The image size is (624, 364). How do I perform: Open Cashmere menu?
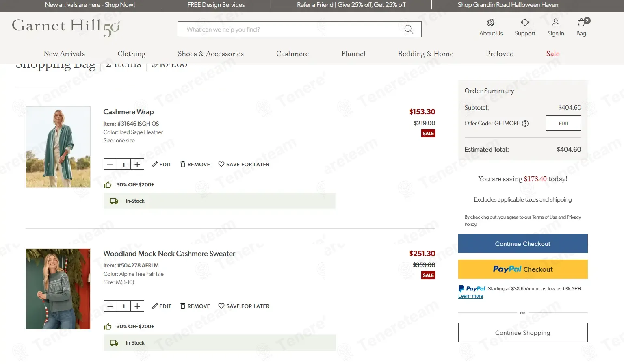[292, 54]
